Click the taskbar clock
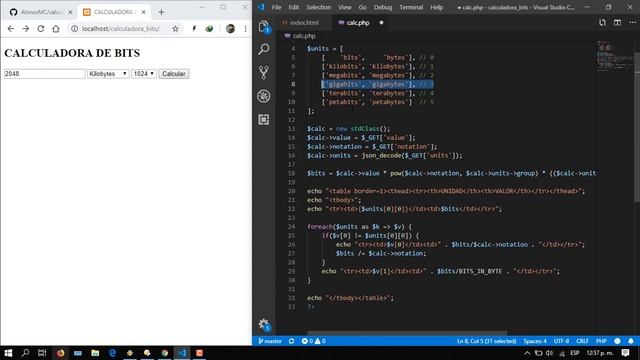Image resolution: width=640 pixels, height=360 pixels. 600,353
